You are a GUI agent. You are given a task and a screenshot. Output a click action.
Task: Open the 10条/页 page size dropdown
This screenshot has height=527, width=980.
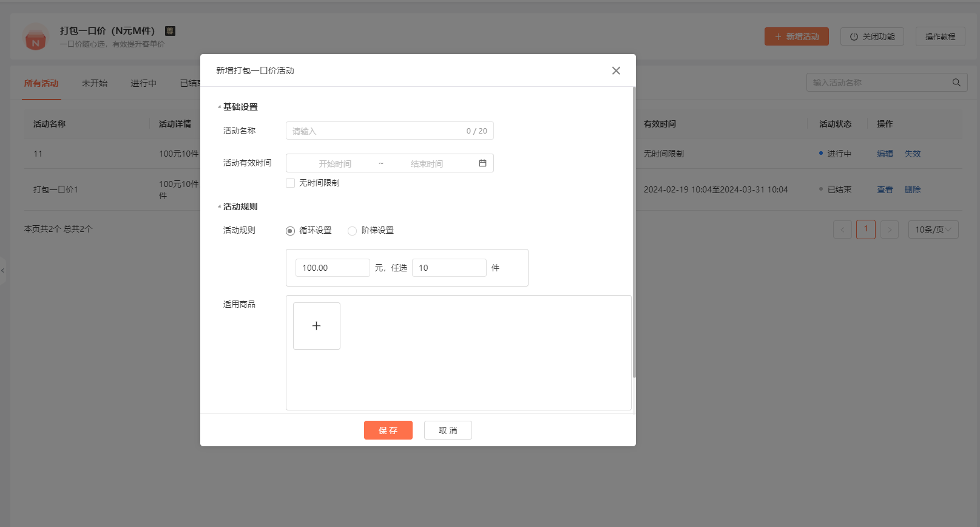click(x=933, y=229)
